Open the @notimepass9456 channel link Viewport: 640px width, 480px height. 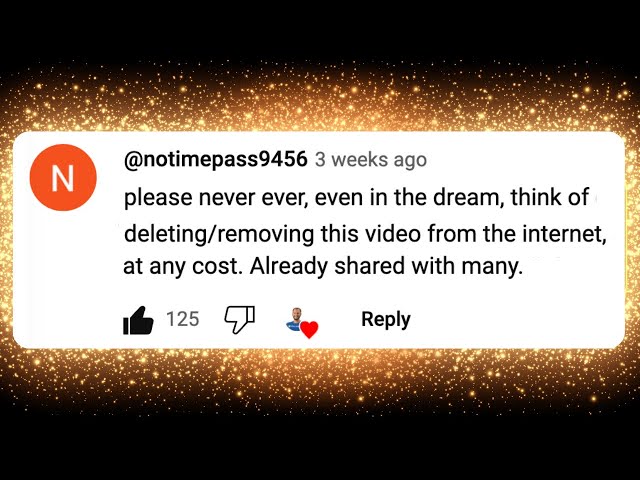pyautogui.click(x=216, y=159)
